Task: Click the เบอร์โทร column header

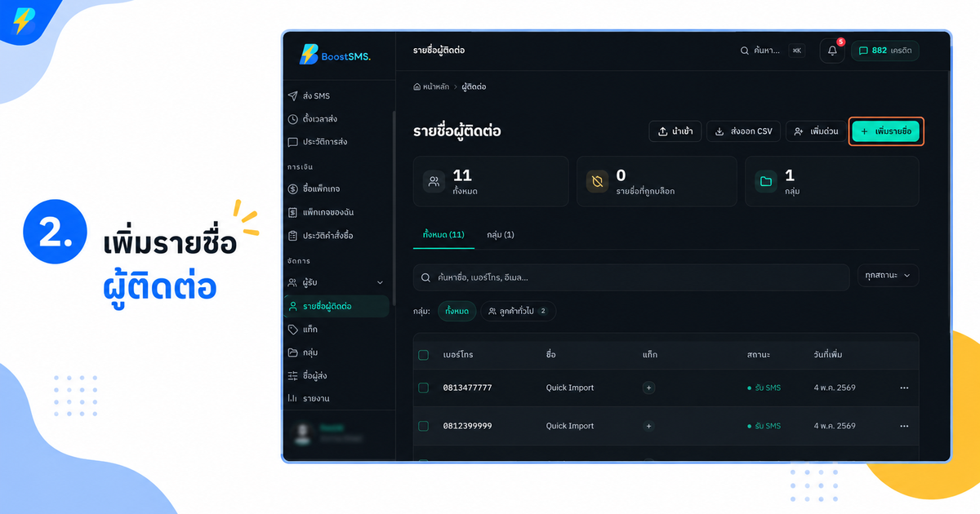Action: pos(458,355)
